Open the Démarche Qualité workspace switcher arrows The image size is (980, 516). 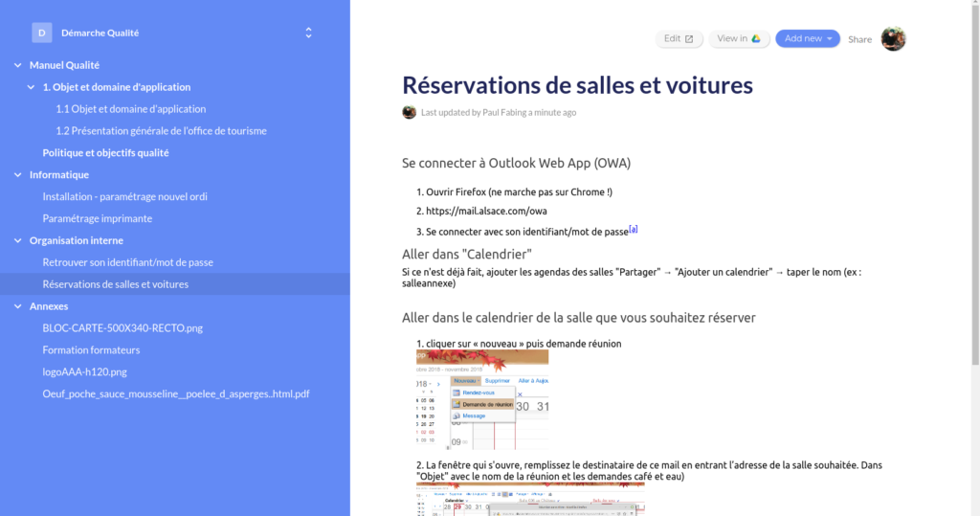tap(308, 33)
